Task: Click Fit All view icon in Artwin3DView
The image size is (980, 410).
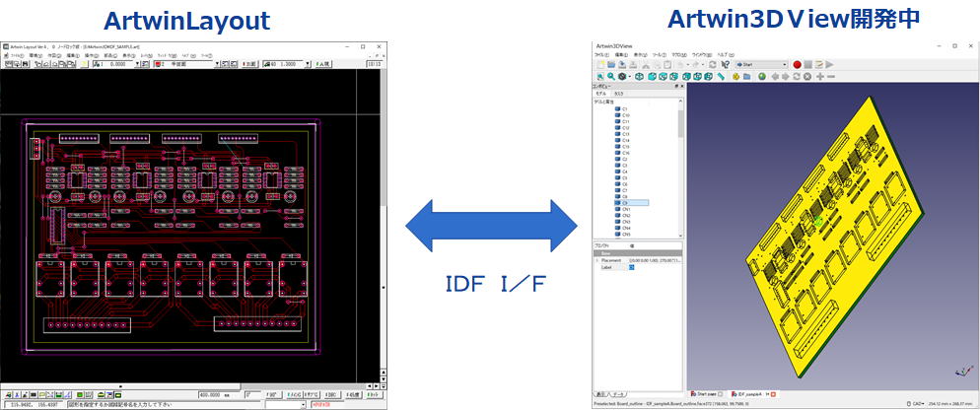Action: pos(600,76)
